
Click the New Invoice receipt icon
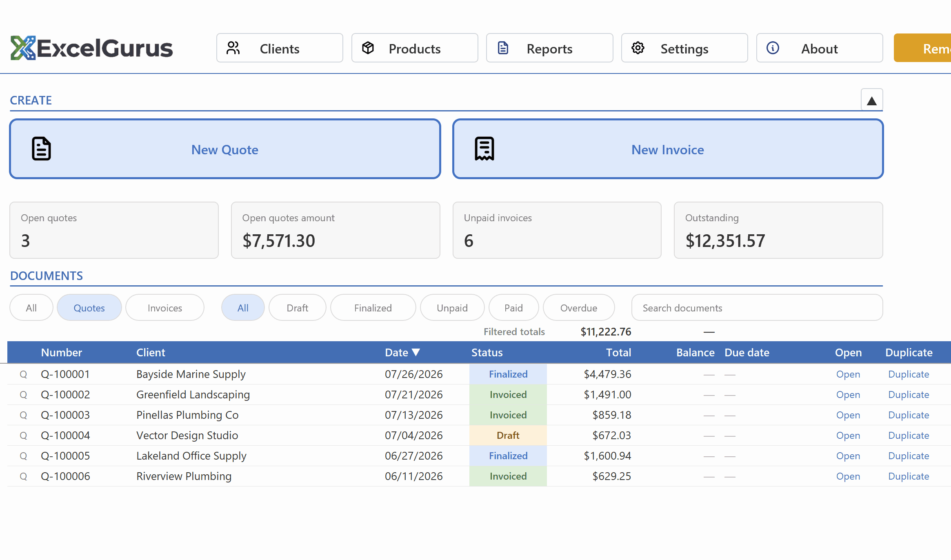484,149
